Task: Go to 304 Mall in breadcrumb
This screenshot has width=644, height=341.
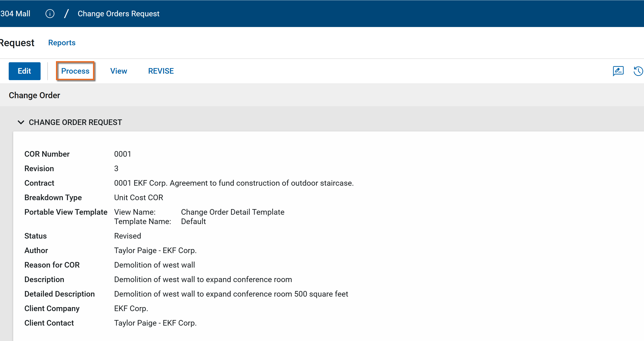Action: (x=15, y=14)
